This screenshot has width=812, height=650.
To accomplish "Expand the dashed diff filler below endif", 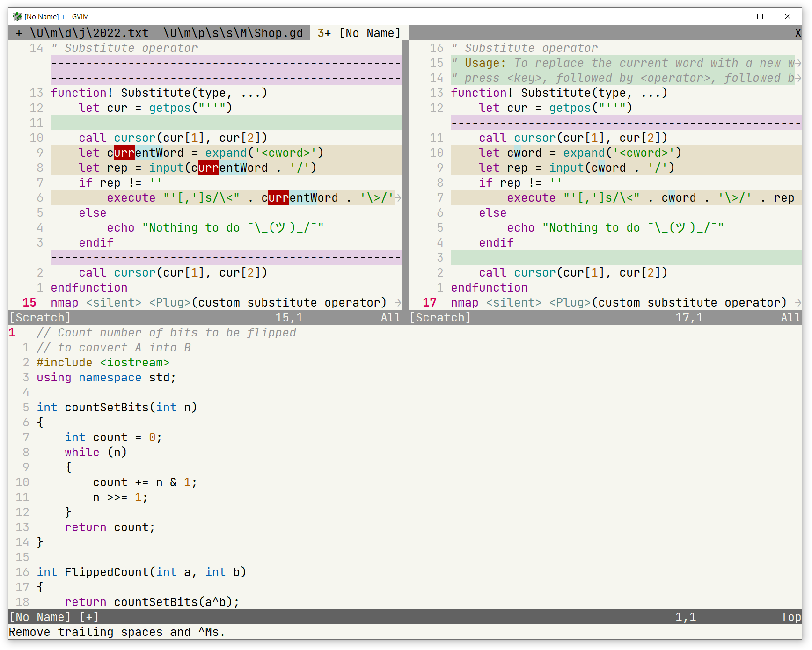I will [x=225, y=257].
